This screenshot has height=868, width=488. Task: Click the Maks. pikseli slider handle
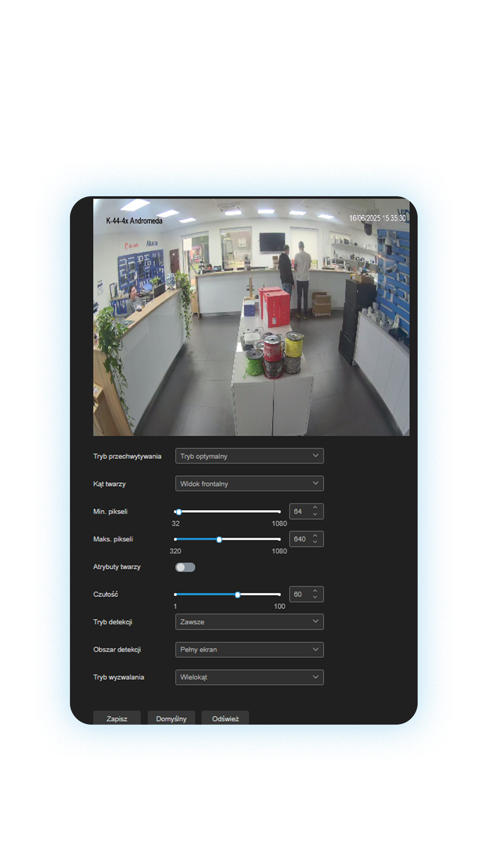219,539
